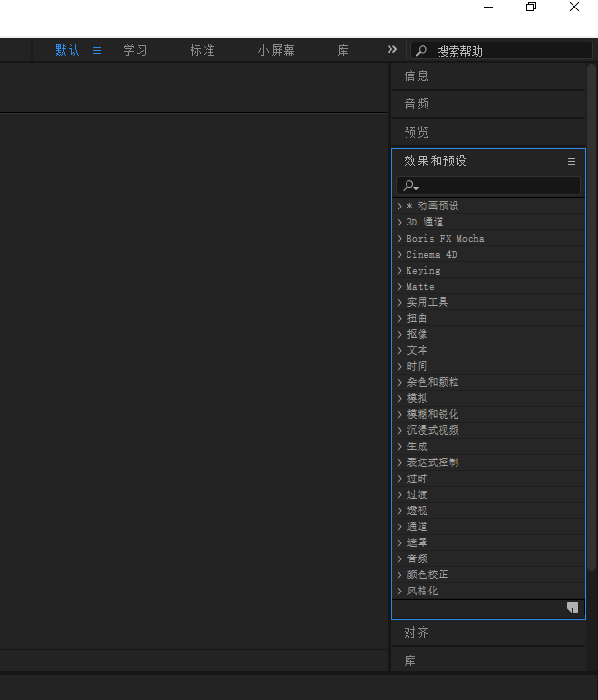Select the 颜色校正 effects row
Screen dimensions: 598x700
(489, 575)
